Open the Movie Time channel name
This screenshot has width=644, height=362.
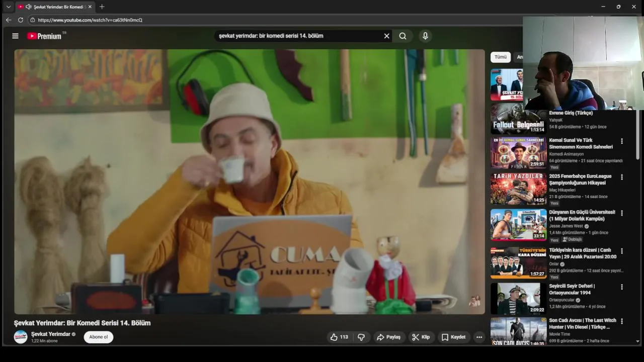(x=559, y=334)
